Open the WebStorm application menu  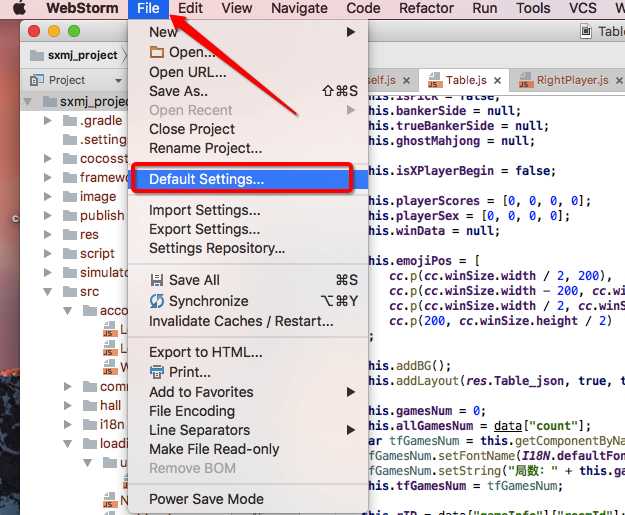click(x=82, y=8)
